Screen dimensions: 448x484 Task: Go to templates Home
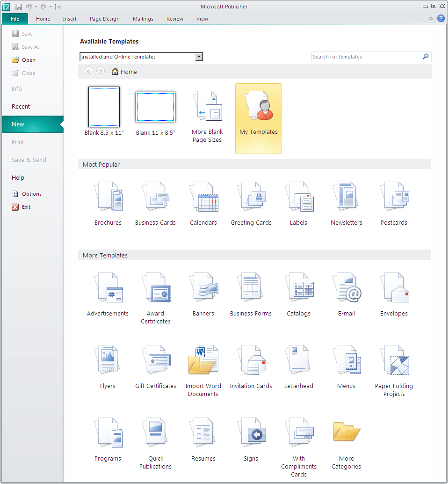(124, 72)
